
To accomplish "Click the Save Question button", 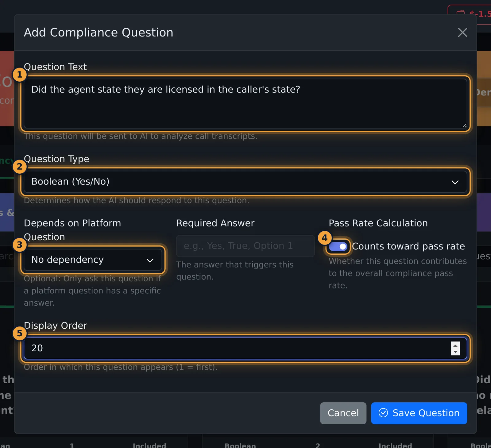I will point(419,413).
